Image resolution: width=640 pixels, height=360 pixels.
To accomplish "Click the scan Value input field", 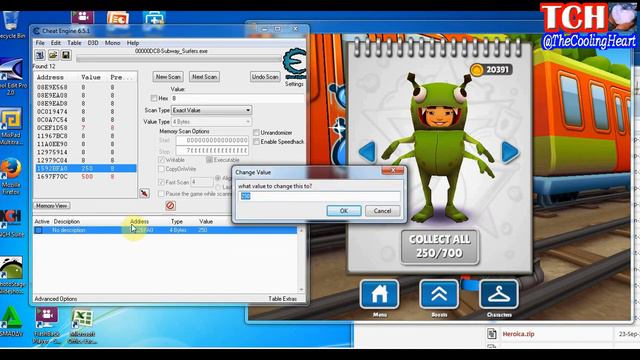I will (238, 98).
